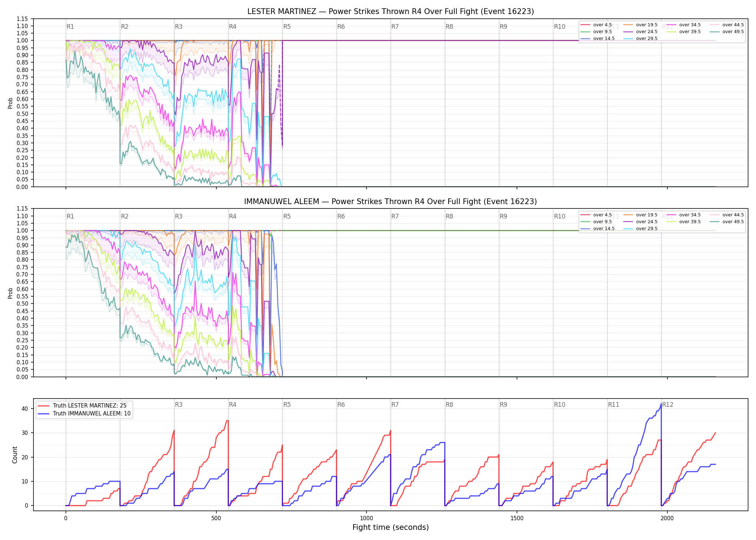The height and width of the screenshot is (540, 756).
Task: Click the 1000 tick label on x-axis
Action: [366, 518]
